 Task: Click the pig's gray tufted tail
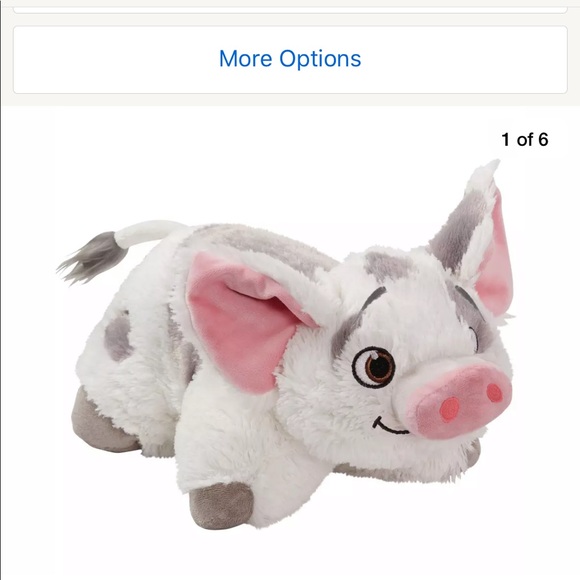tap(94, 257)
